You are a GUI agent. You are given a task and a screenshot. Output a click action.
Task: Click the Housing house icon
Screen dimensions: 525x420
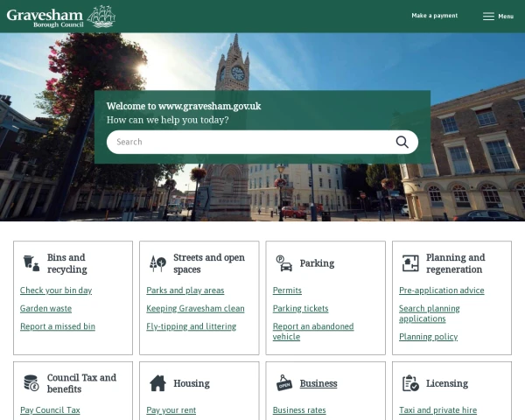tap(157, 383)
